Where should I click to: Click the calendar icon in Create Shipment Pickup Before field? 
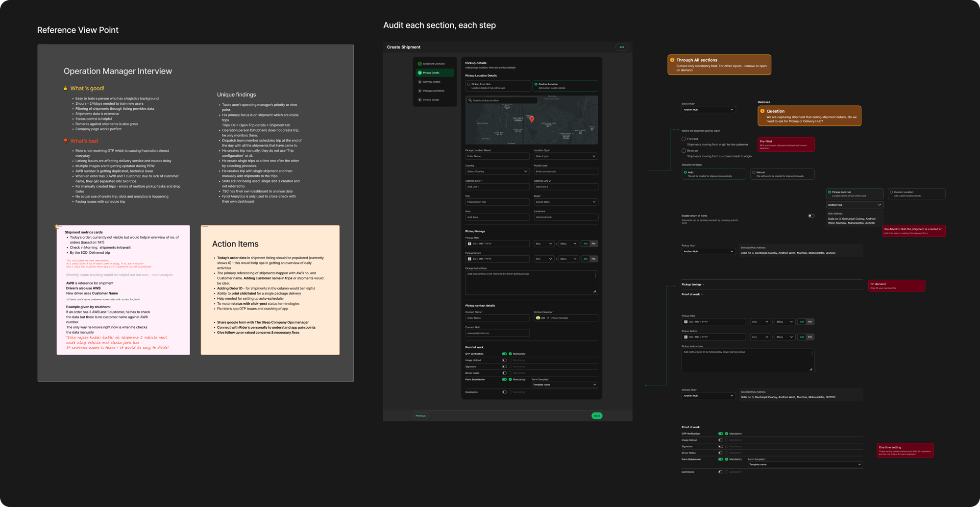(469, 259)
